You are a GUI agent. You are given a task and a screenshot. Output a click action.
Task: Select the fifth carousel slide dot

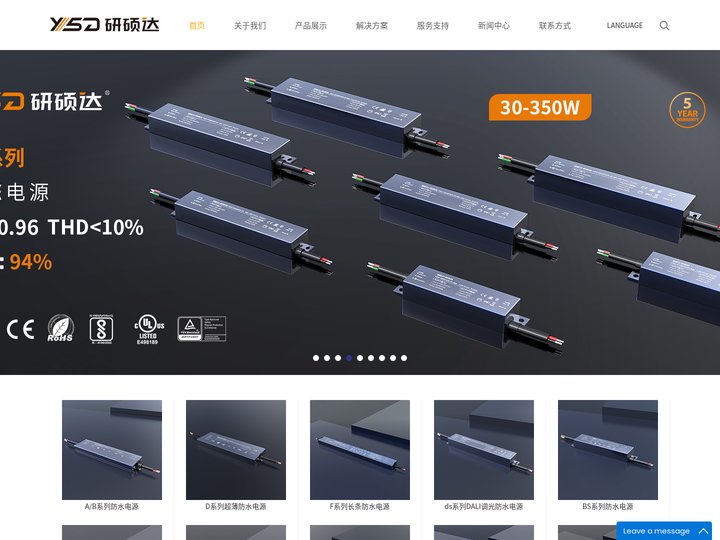point(360,358)
